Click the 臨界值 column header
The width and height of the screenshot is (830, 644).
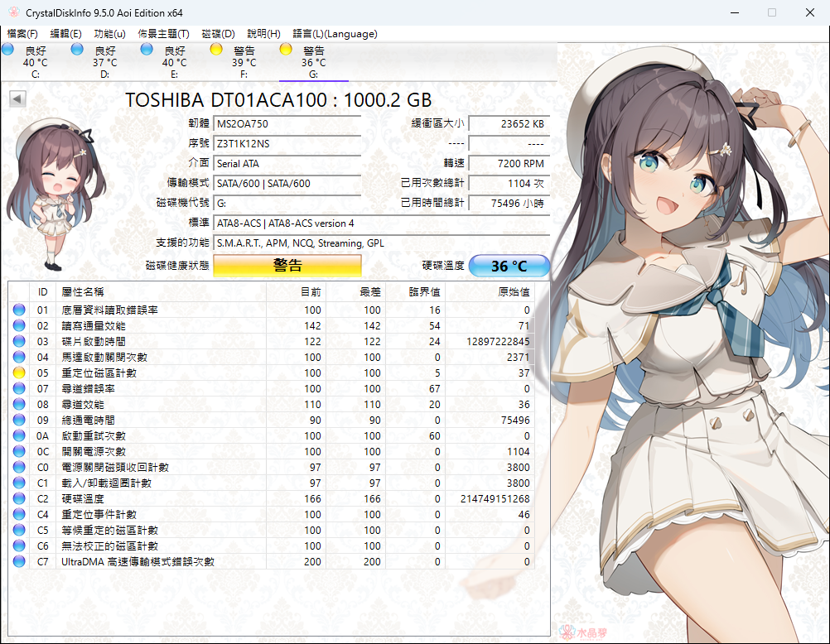click(x=416, y=291)
